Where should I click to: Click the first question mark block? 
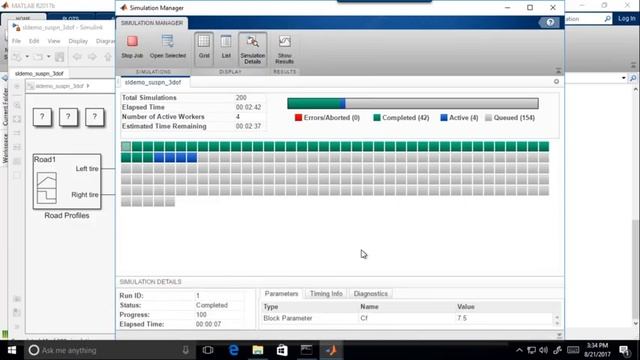[42, 117]
